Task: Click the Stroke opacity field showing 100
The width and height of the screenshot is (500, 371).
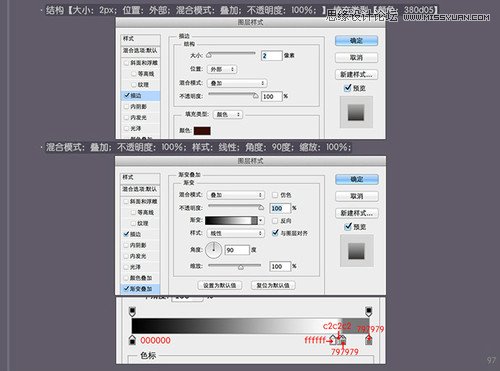Action: click(272, 97)
